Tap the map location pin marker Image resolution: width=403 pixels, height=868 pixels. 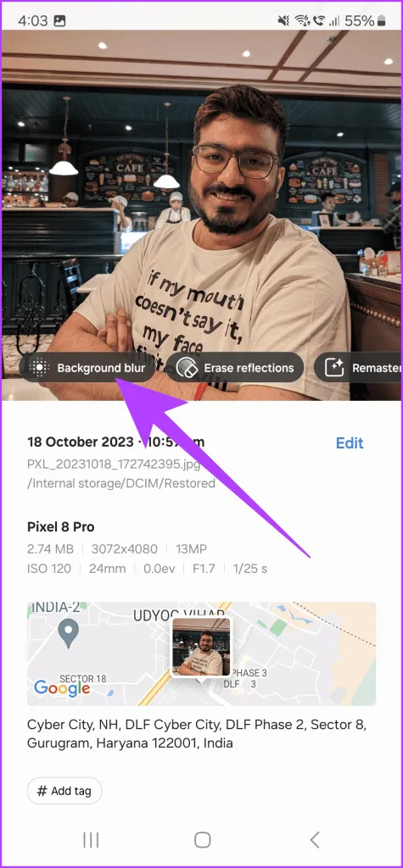[69, 634]
